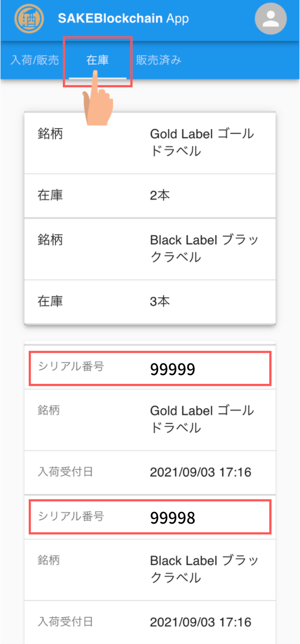The height and width of the screenshot is (644, 300).
Task: Switch to the 入荷/販売 tab
Action: 35,60
